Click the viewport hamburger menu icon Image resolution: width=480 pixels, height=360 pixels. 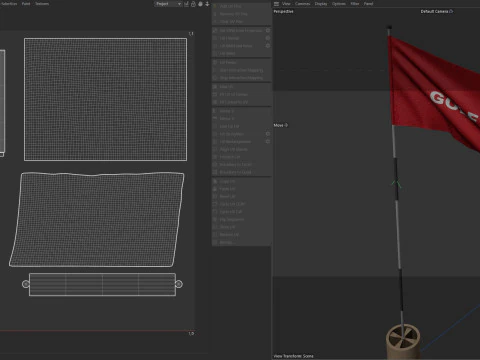(276, 4)
